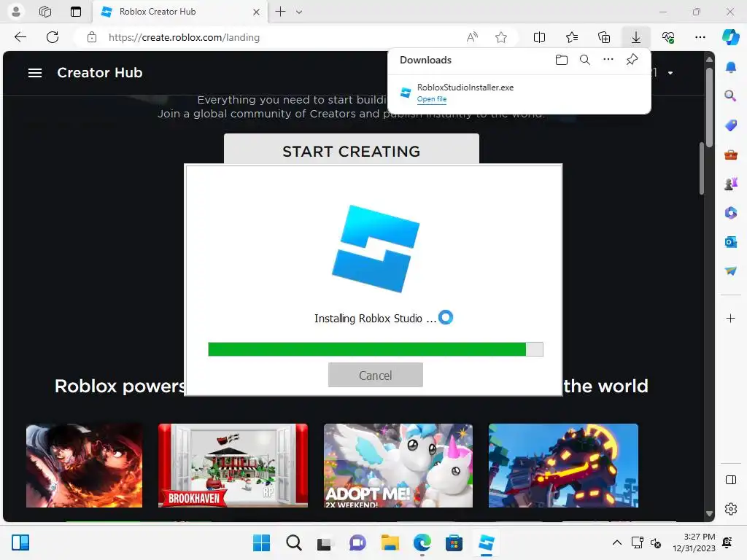
Task: Expand the account dropdown arrow
Action: [670, 73]
